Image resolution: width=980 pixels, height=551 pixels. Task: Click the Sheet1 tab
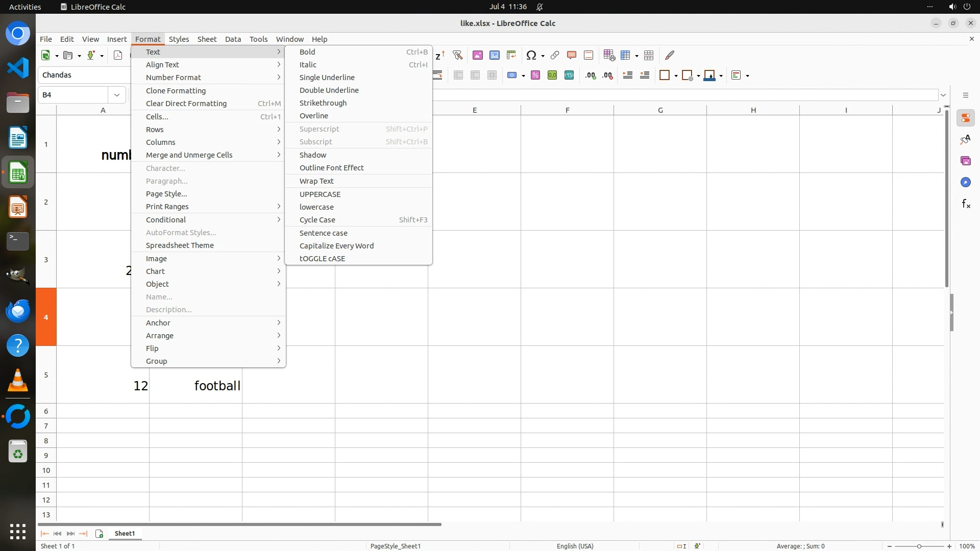pos(125,534)
